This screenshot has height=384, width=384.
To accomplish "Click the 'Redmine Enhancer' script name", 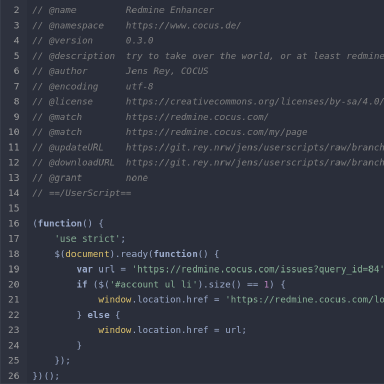I will click(x=170, y=10).
